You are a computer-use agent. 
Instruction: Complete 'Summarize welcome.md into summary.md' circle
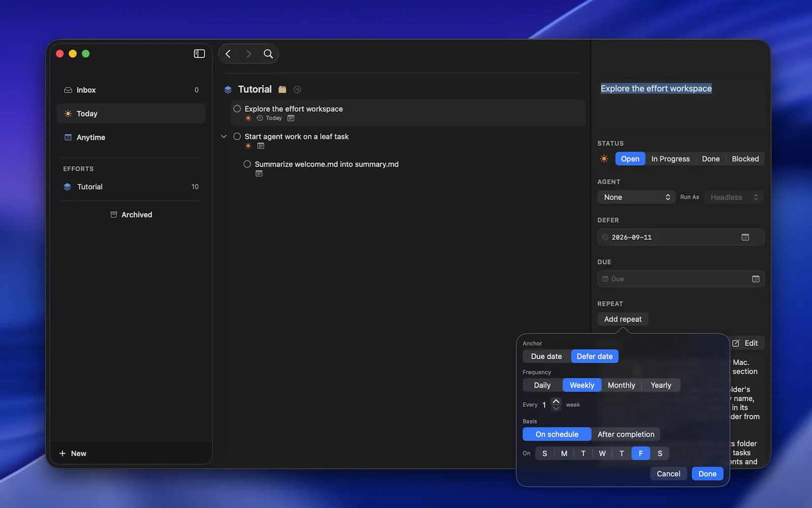[247, 164]
